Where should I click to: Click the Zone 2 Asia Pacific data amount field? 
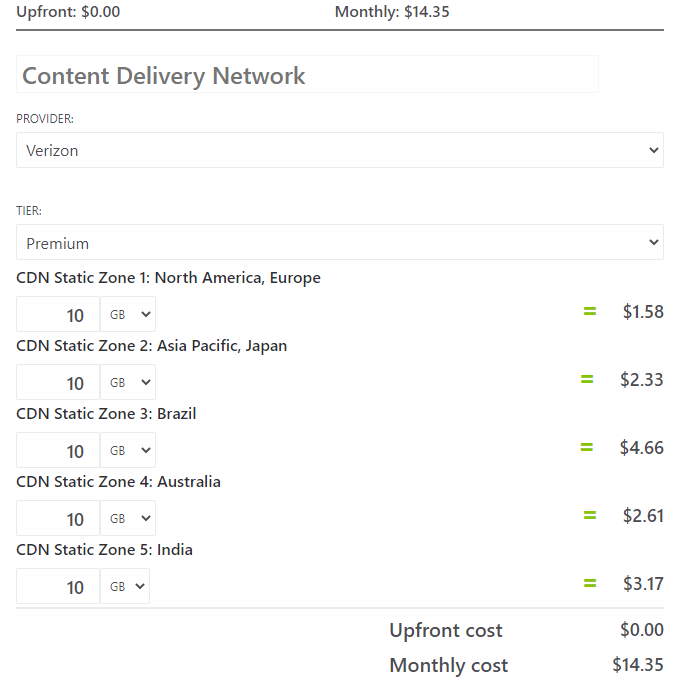click(58, 382)
